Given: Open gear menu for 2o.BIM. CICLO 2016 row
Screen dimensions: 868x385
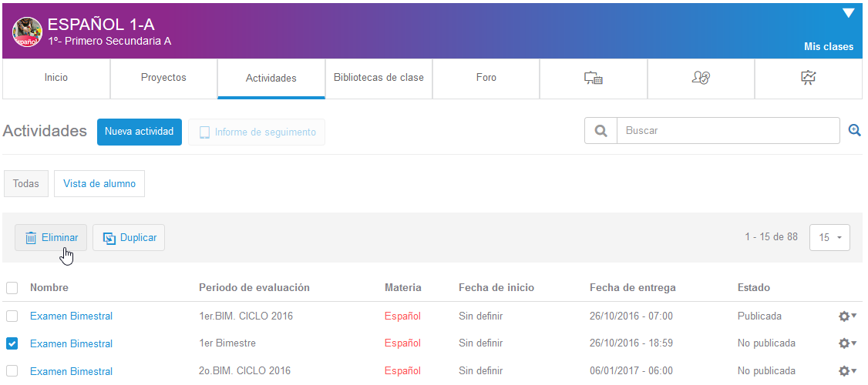Looking at the screenshot, I should [847, 371].
